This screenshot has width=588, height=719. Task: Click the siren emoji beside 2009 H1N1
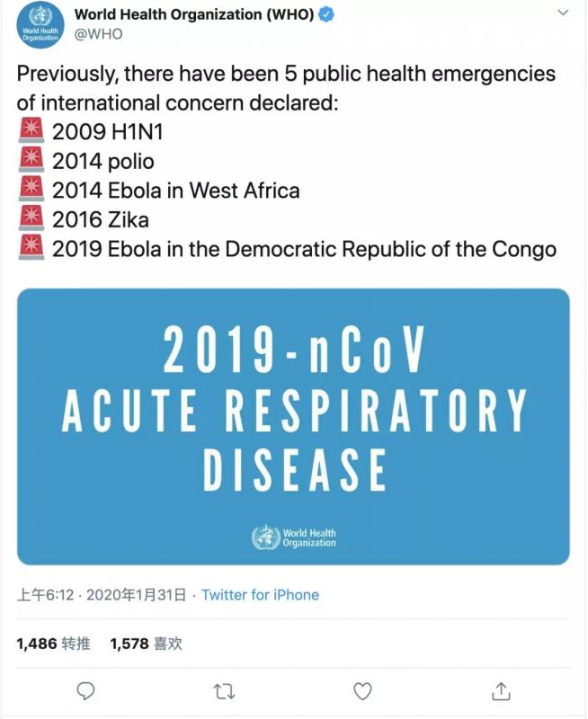[31, 131]
